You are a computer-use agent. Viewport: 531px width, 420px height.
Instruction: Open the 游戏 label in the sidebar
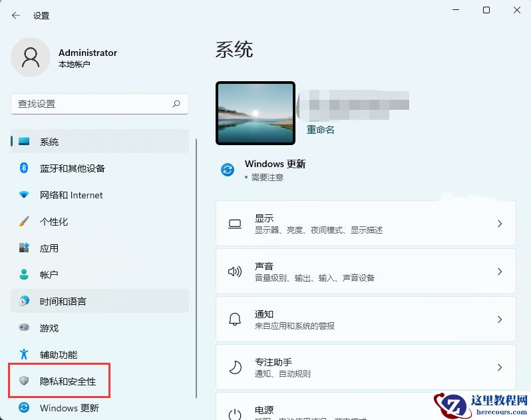coord(49,328)
